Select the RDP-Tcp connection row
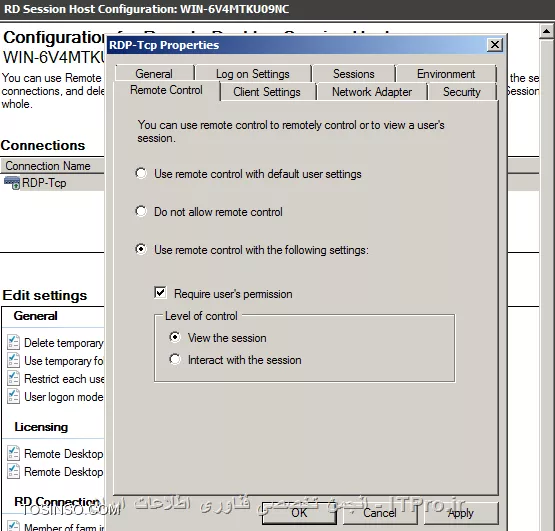555x531 pixels. pyautogui.click(x=52, y=183)
